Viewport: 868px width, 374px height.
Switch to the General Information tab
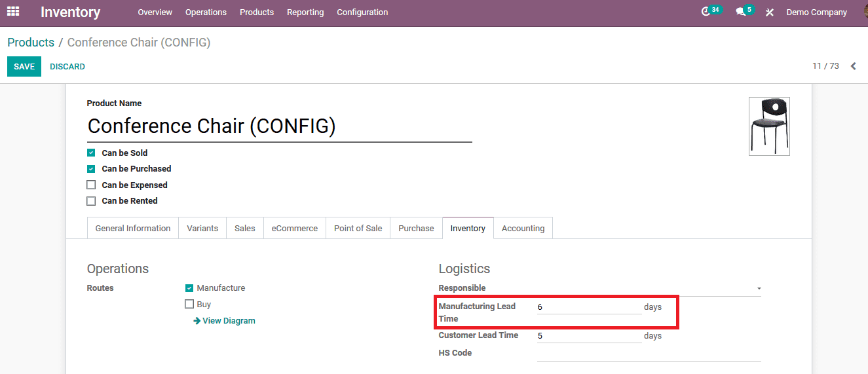133,228
